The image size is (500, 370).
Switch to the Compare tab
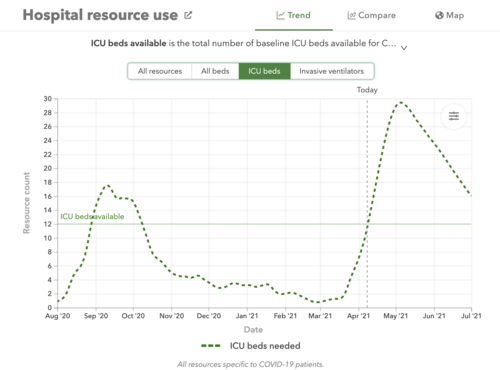[x=371, y=15]
